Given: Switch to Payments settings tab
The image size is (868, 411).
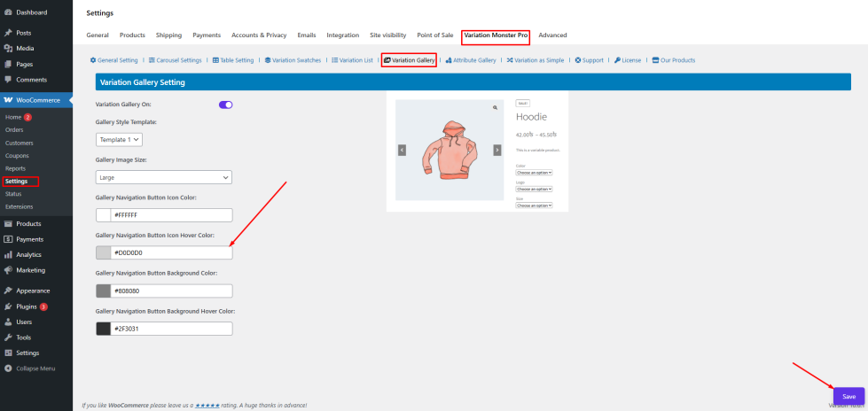Looking at the screenshot, I should (207, 35).
